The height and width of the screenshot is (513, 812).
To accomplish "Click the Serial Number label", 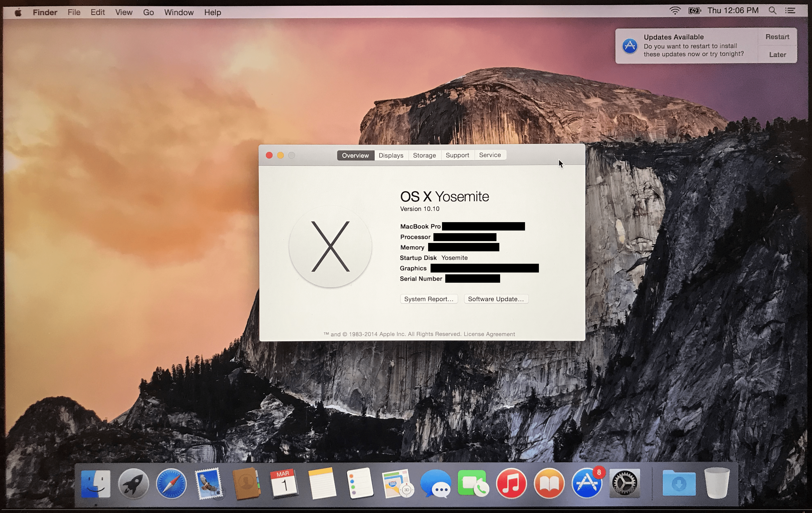I will [x=421, y=279].
